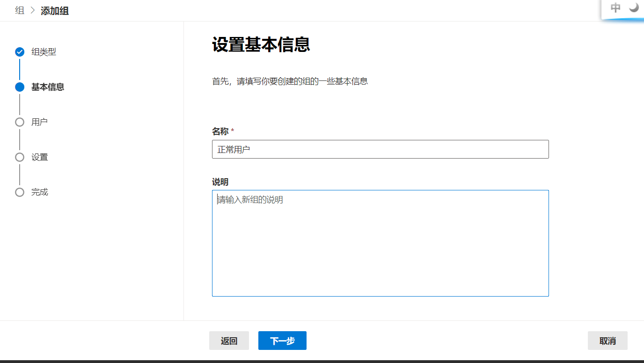Select the 基本信息 step label
The width and height of the screenshot is (644, 363).
(48, 87)
